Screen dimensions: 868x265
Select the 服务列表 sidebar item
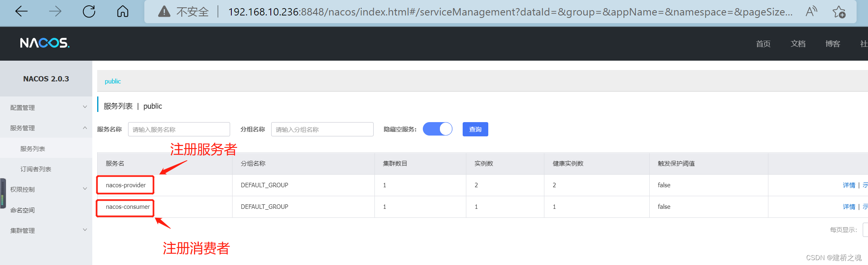click(x=33, y=149)
